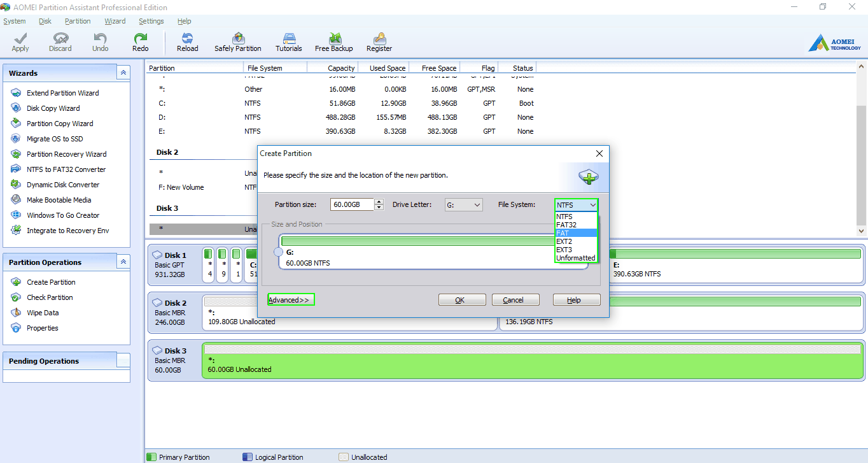Open the Drive Letter dropdown

click(x=463, y=205)
